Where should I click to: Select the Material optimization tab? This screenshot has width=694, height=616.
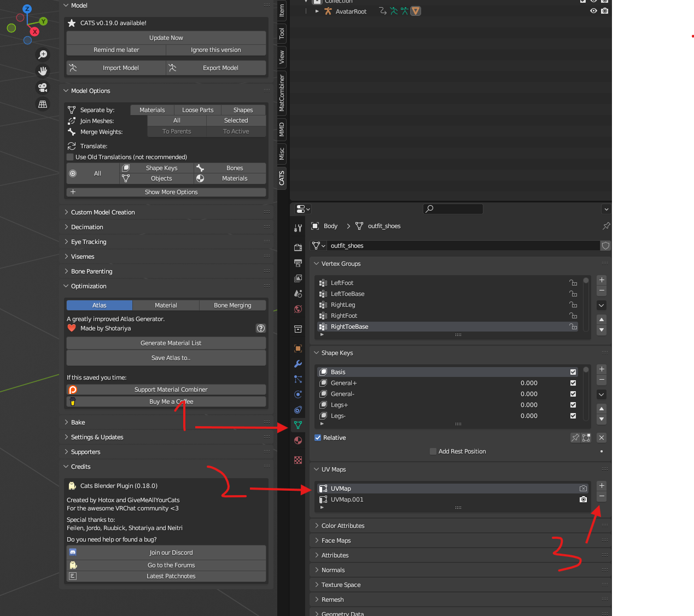[x=166, y=305]
